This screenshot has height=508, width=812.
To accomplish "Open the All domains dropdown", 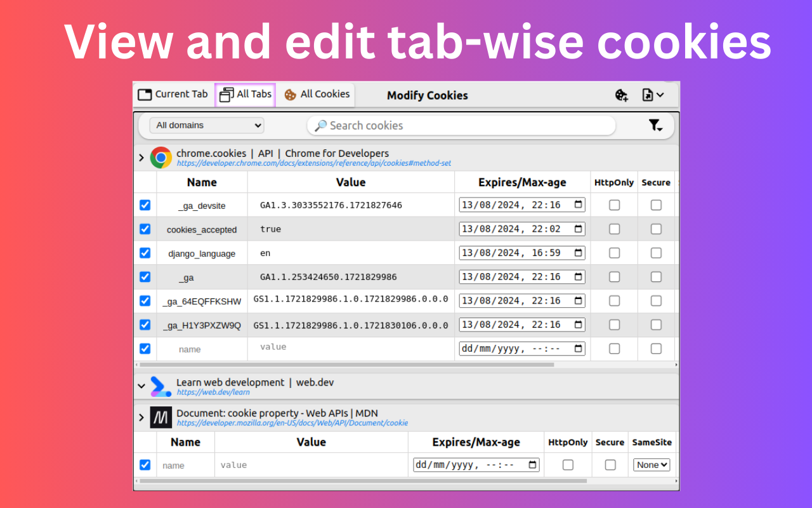I will [207, 126].
